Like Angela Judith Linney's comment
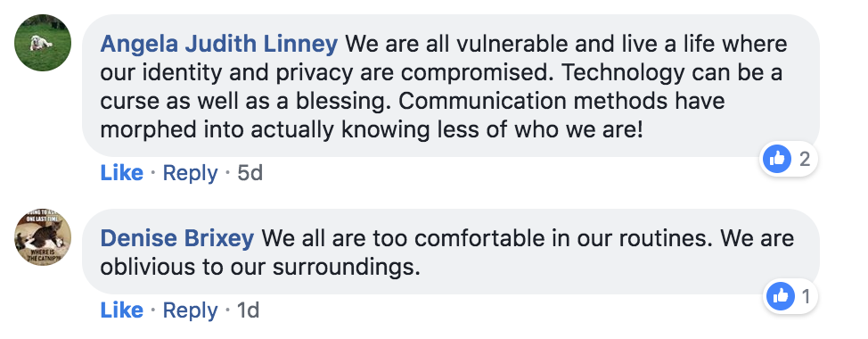This screenshot has width=868, height=339. [x=122, y=173]
